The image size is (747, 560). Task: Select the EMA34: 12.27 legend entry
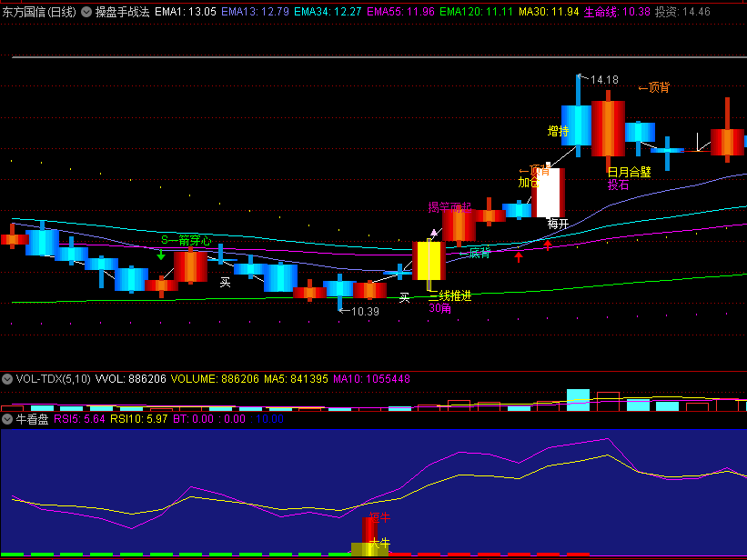click(x=328, y=12)
